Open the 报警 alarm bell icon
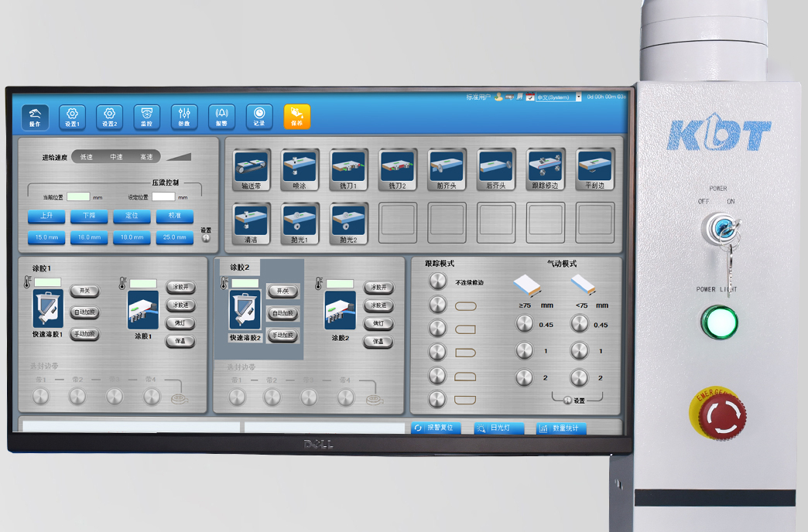Viewport: 808px width, 532px height. (x=221, y=117)
